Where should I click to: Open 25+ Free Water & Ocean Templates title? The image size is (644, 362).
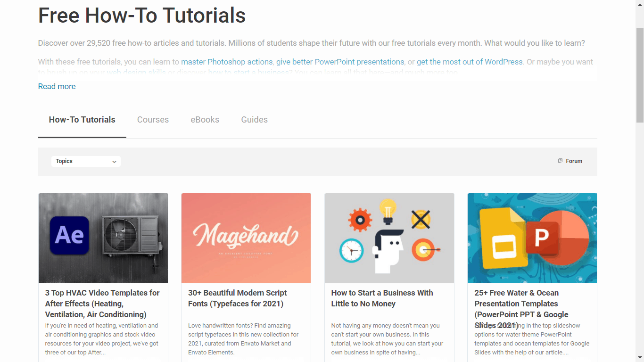pos(521,309)
